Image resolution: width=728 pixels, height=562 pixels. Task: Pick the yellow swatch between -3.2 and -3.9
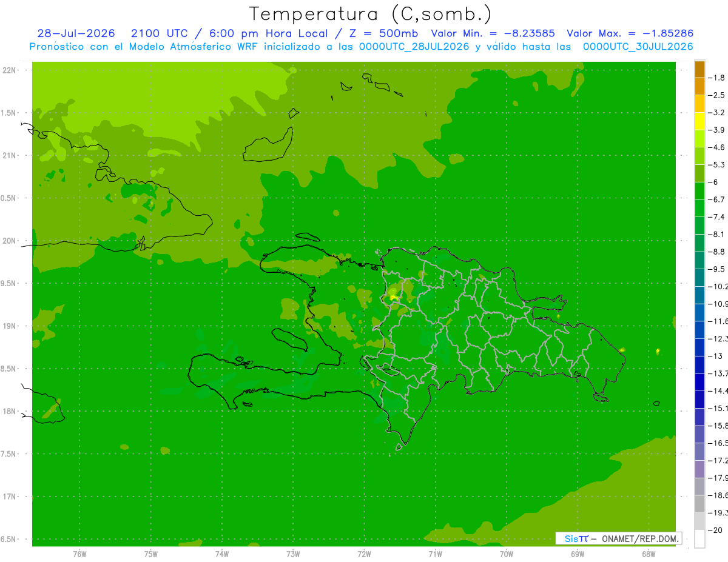pyautogui.click(x=699, y=121)
